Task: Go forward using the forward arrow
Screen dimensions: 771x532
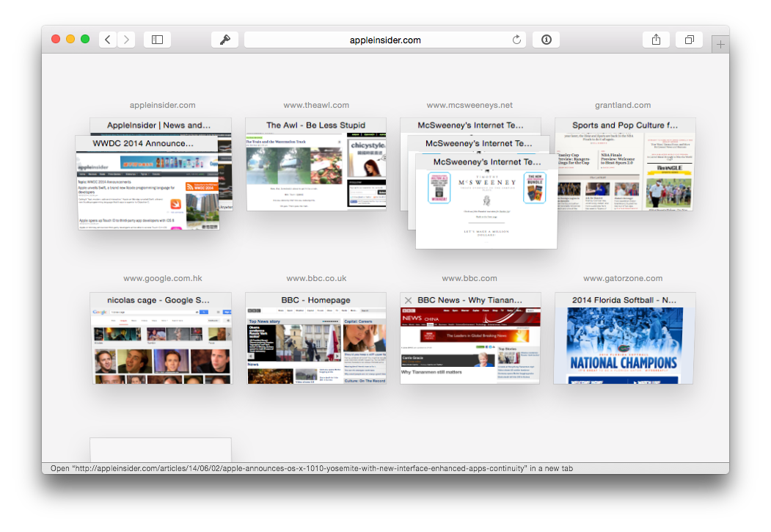Action: pos(126,40)
